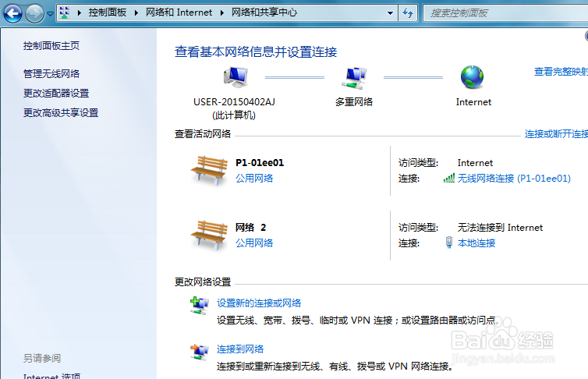Click the refresh button beside address bar

point(408,13)
